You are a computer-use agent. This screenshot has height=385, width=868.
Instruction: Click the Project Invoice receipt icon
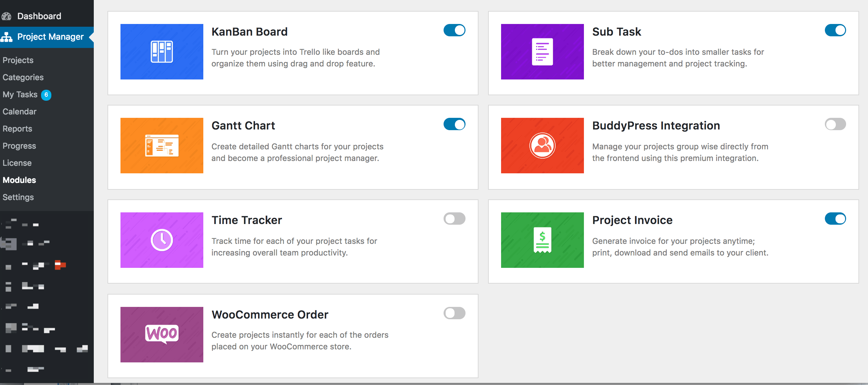[542, 240]
